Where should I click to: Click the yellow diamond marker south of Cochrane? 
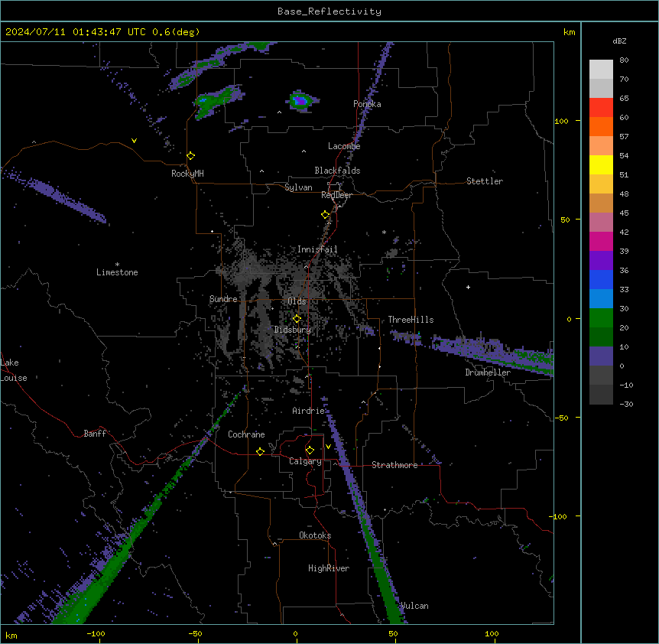click(x=260, y=451)
